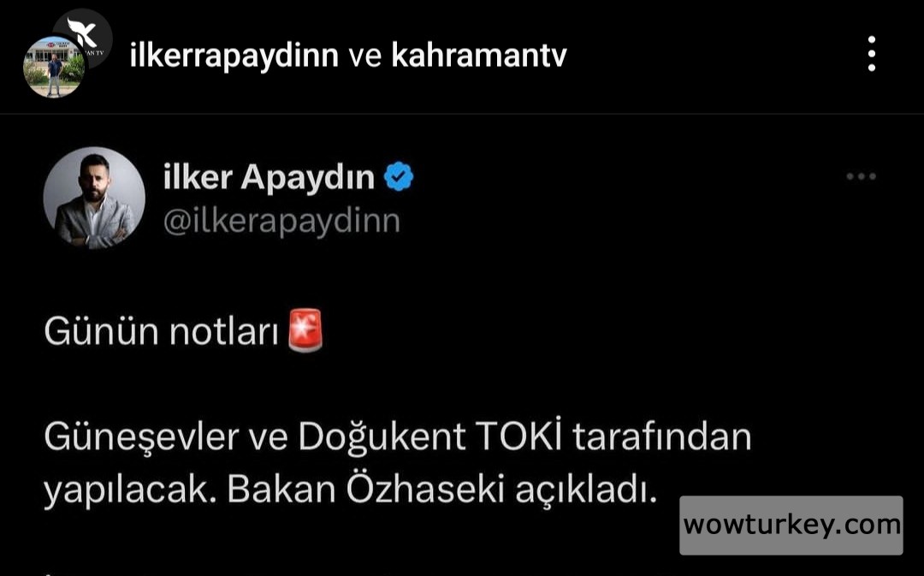
Task: Tap the red siren emoji
Action: point(305,330)
